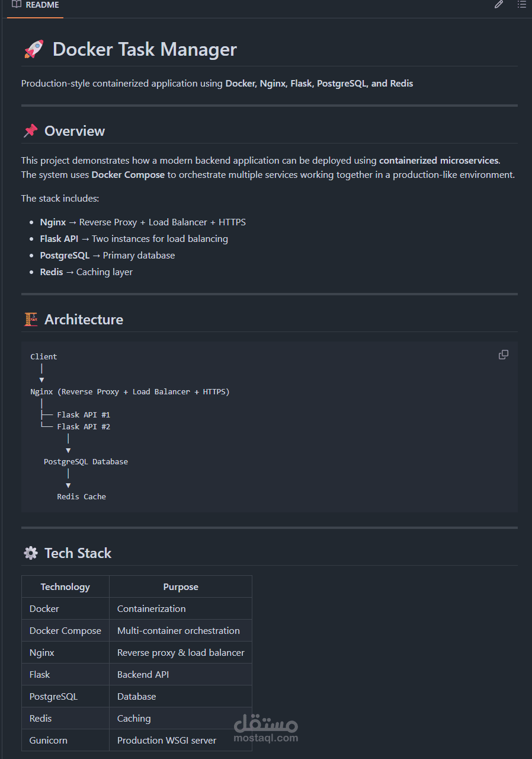Copy the Architecture code block

coord(504,355)
